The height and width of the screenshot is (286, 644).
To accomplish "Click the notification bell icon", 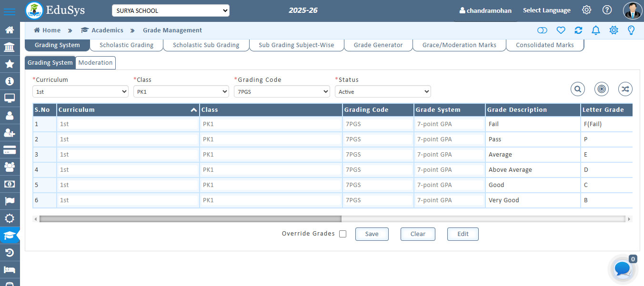I will pos(595,30).
